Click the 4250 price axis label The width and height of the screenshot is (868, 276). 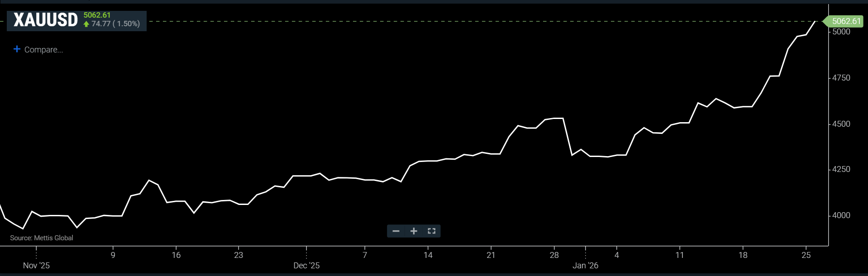(x=841, y=169)
